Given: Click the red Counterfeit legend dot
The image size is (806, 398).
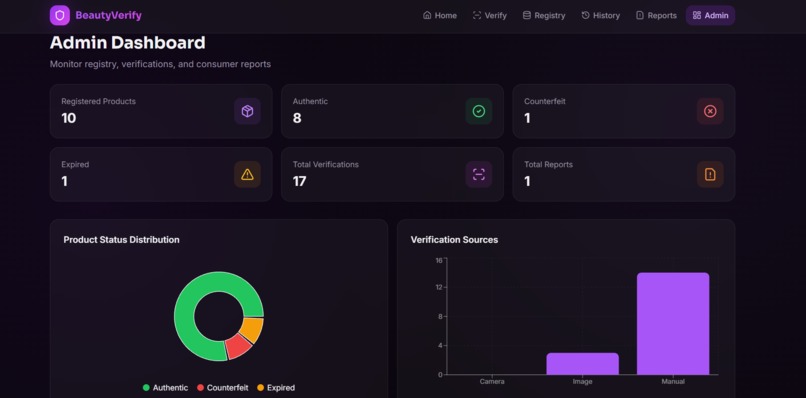Looking at the screenshot, I should pyautogui.click(x=200, y=388).
